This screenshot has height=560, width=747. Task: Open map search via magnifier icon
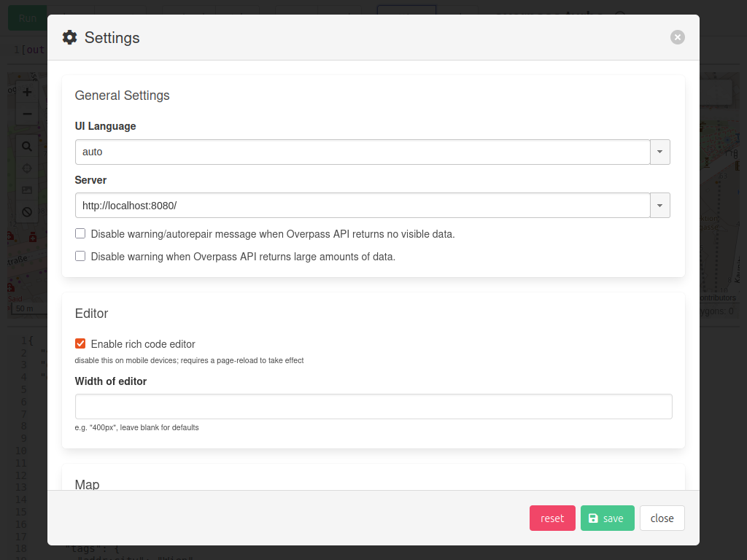tap(27, 147)
